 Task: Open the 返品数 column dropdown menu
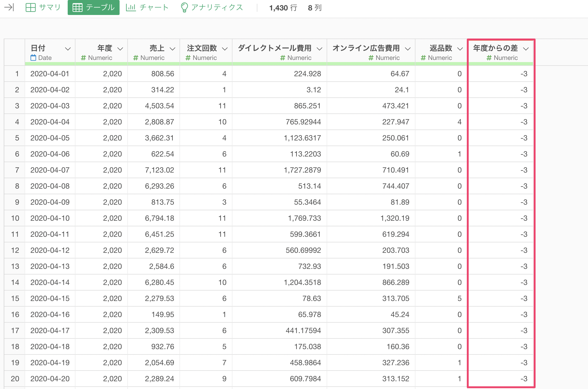tap(460, 49)
